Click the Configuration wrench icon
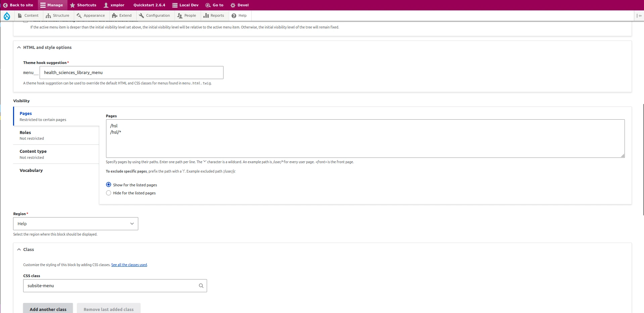Screen dimensions: 644x313 (x=142, y=15)
